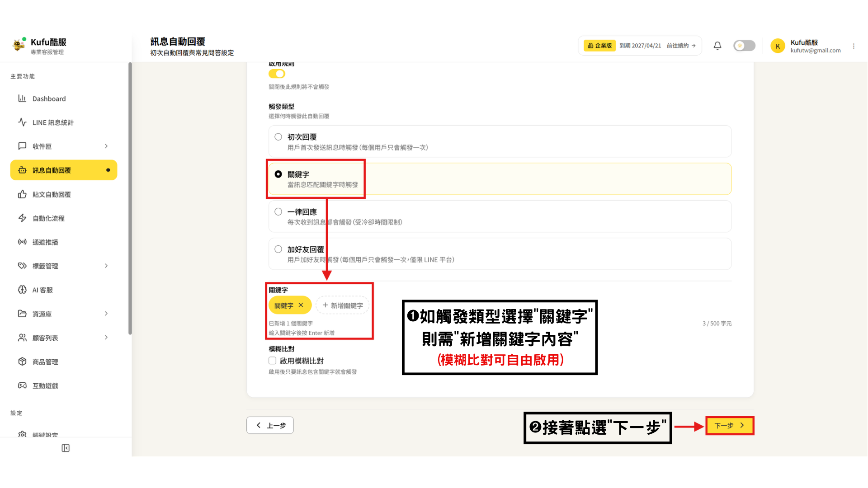
Task: Click the sidebar vertical scrollbar
Action: point(130,199)
